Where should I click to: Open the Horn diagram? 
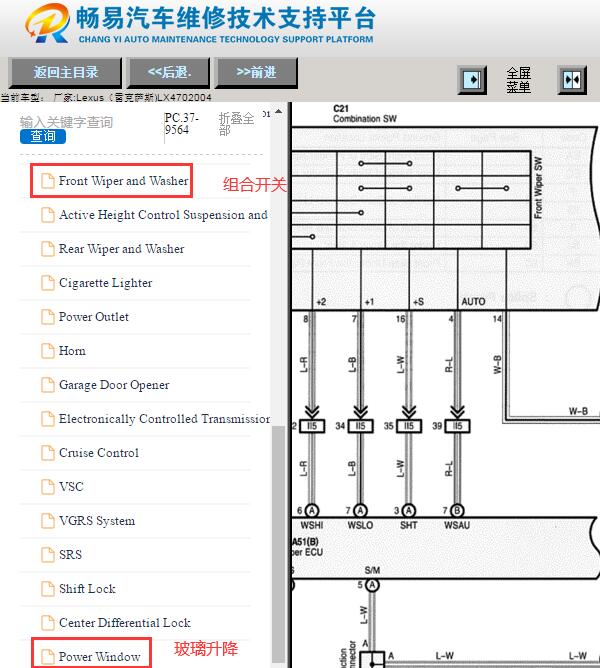pos(72,351)
